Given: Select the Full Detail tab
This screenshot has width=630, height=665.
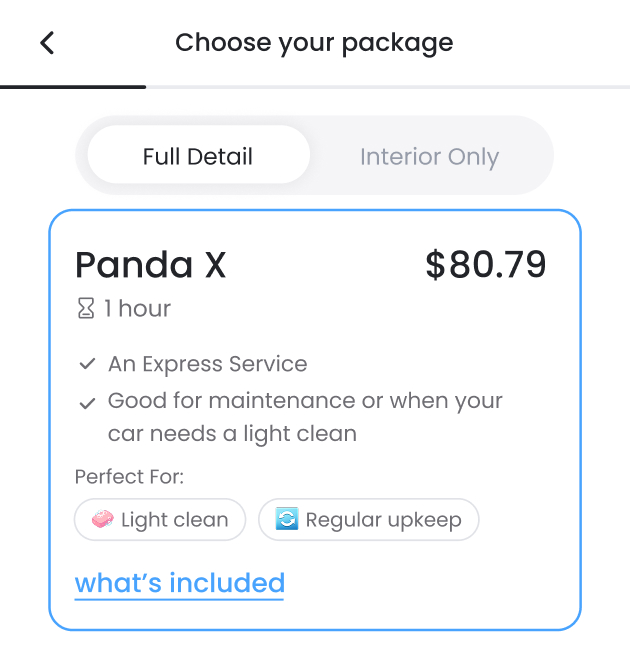Looking at the screenshot, I should (x=198, y=157).
